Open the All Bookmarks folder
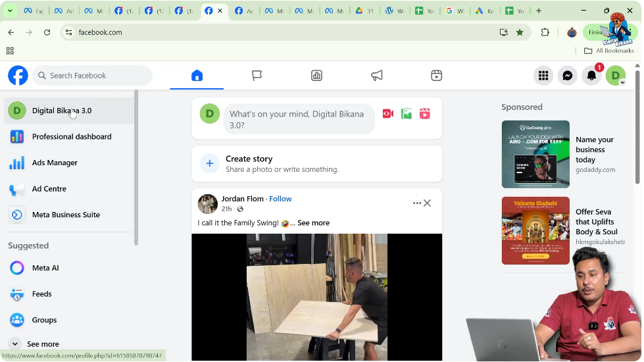 pos(609,51)
